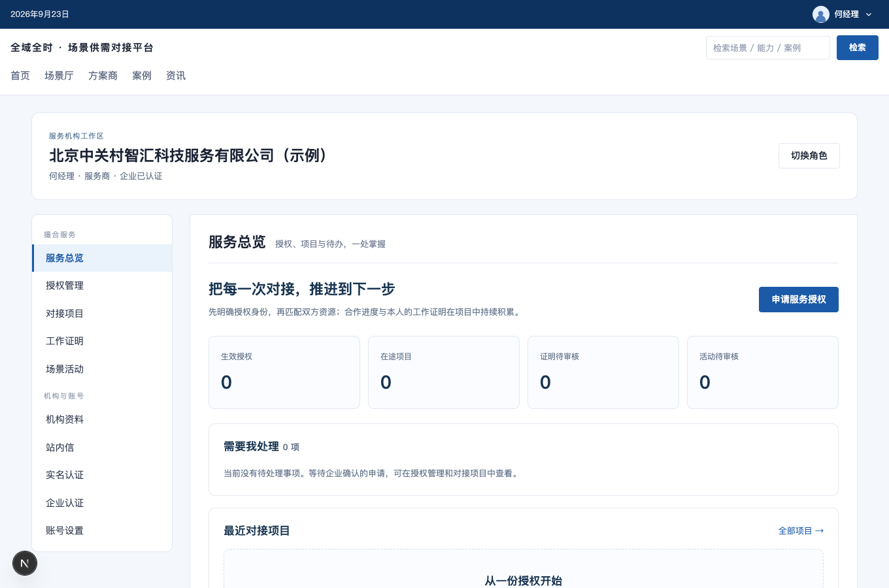
Task: Click the 申请服务授权 button
Action: (x=799, y=299)
